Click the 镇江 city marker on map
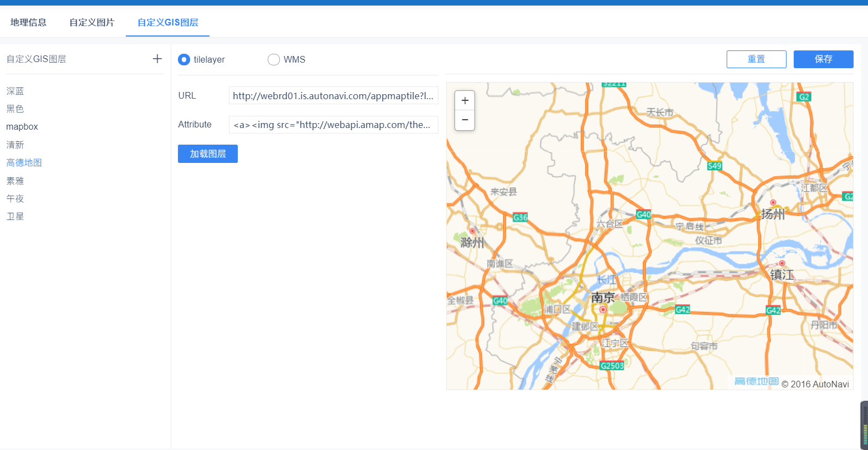 [x=782, y=263]
